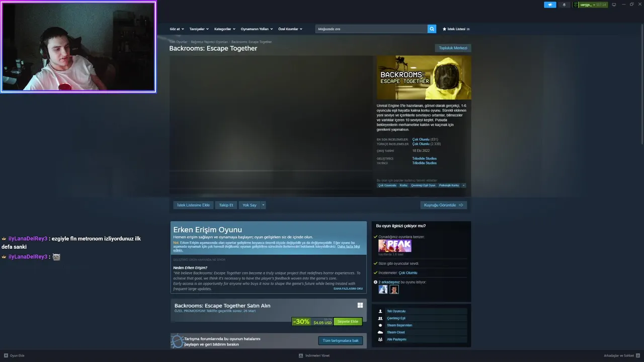Switch to Big Picture mode icon

614,5
